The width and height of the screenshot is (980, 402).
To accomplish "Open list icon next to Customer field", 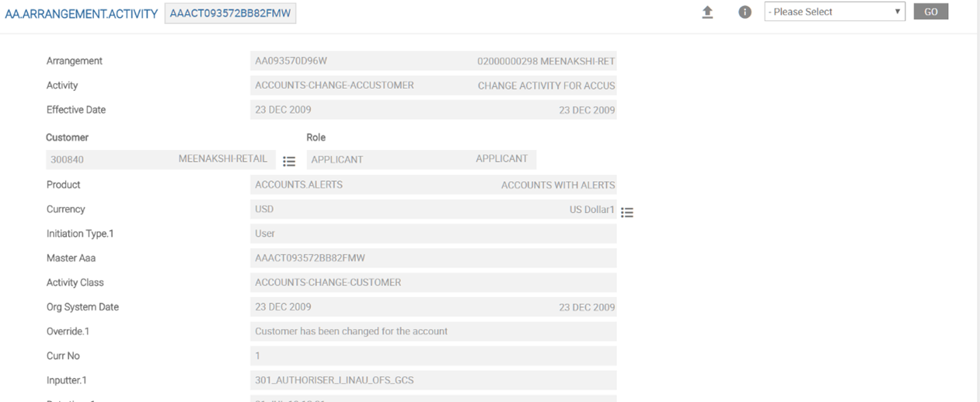I will click(289, 161).
